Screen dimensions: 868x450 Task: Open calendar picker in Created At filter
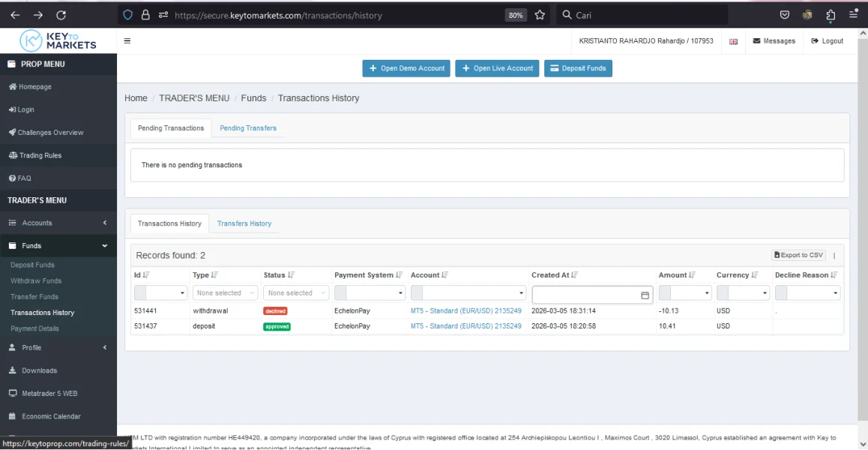[645, 295]
